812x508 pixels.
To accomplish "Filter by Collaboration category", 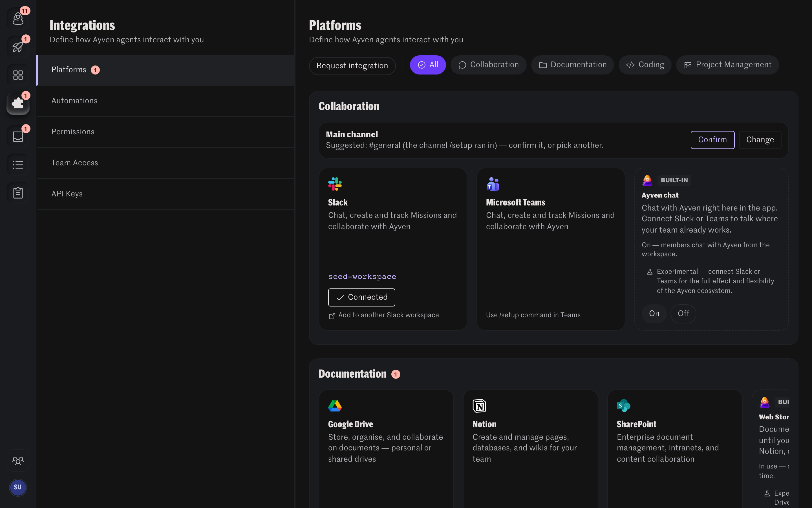I will click(489, 65).
